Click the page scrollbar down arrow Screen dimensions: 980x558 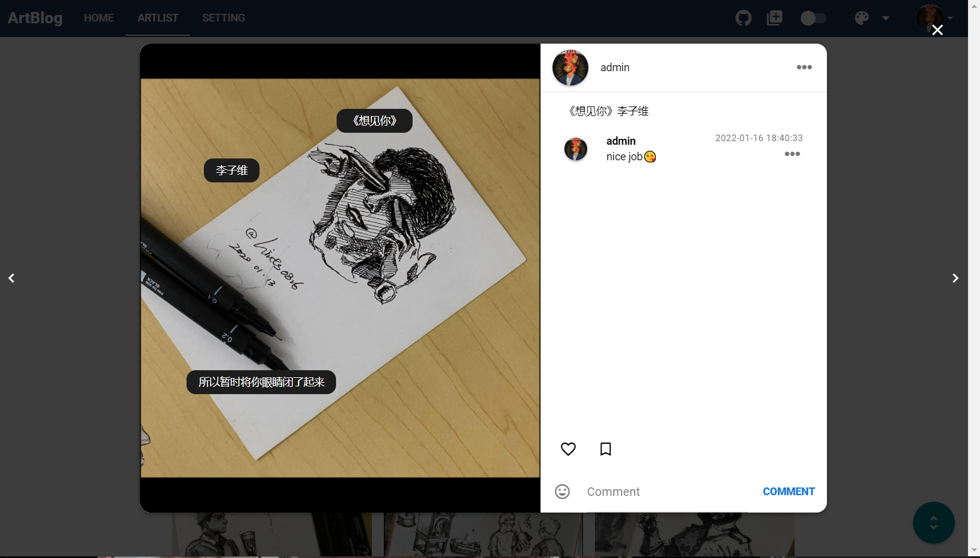point(974,550)
